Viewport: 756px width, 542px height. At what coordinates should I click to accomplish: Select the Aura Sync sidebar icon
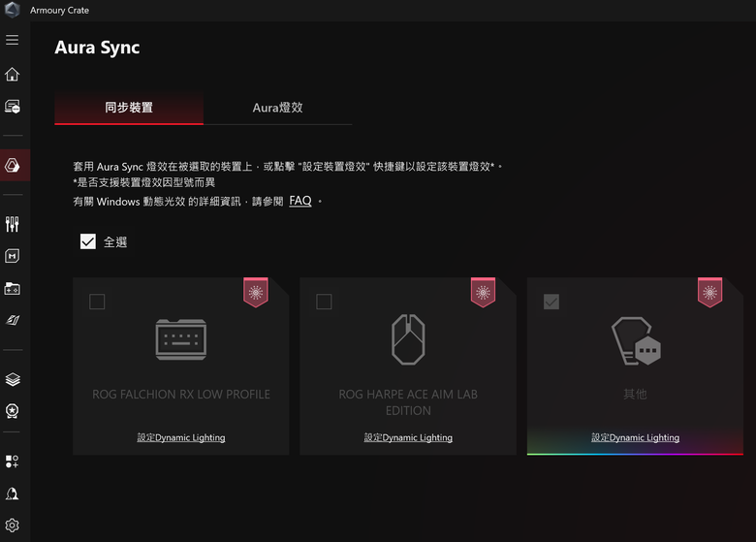[12, 166]
